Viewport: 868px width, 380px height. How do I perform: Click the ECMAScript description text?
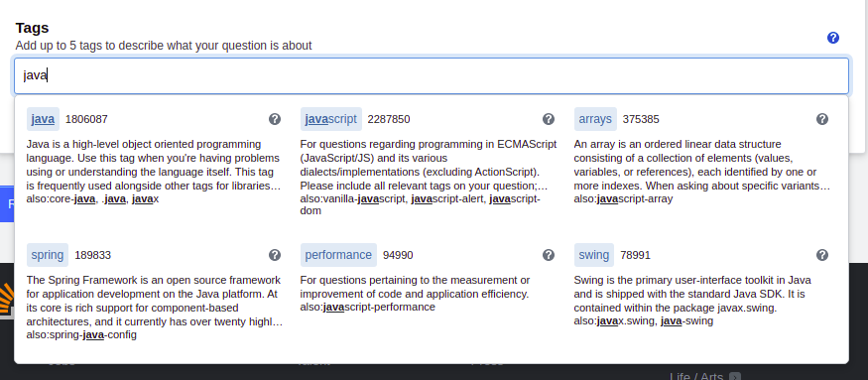[x=428, y=165]
